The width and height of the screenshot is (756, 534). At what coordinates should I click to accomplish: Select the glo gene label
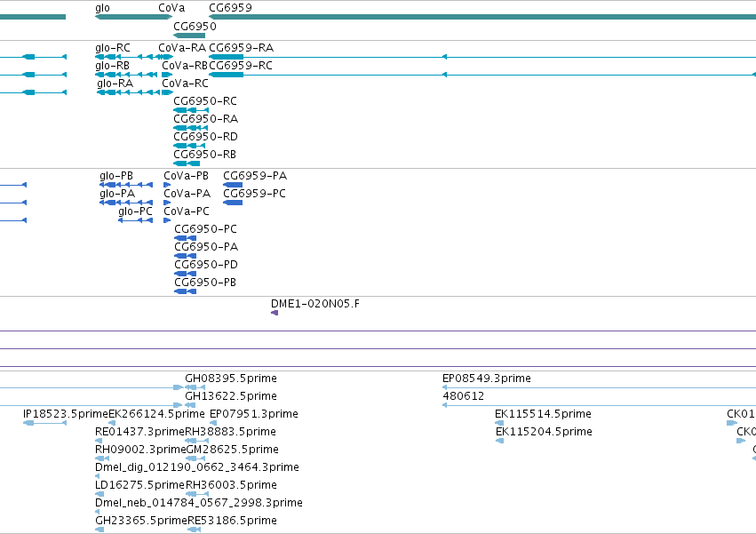pos(102,8)
